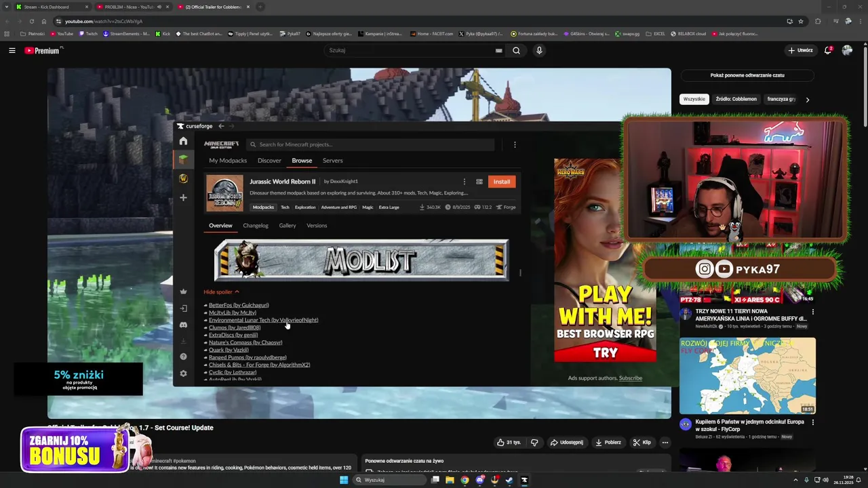Bookmark page with Chrome star icon
Screen dimensions: 868x488
click(x=801, y=21)
